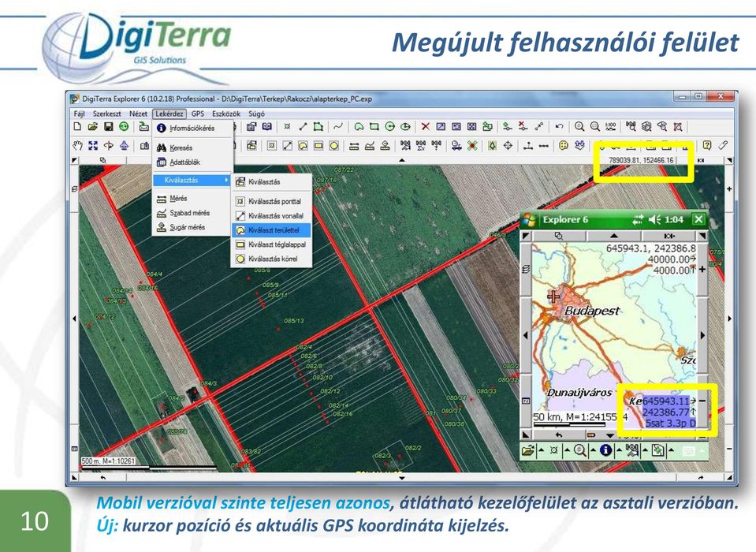Click the open book icon in toolbar

(x=266, y=127)
